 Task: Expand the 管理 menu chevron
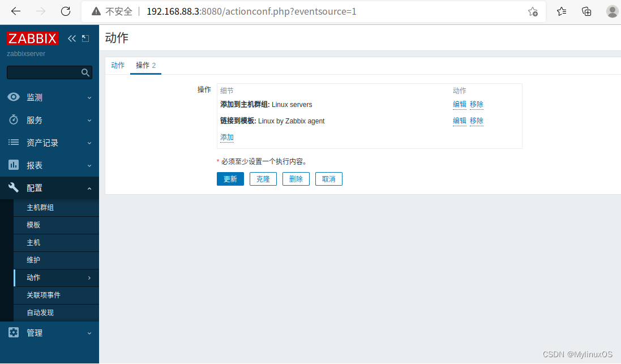(89, 333)
